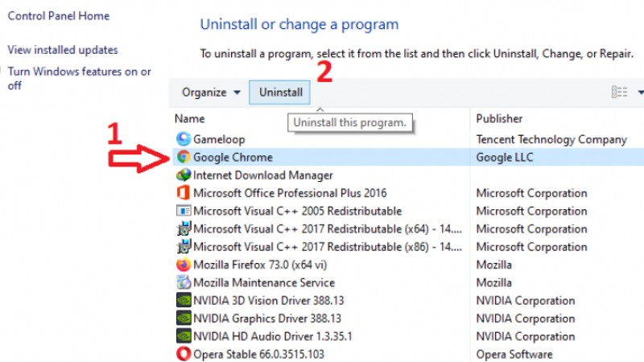Open Turn Windows features on or off

click(x=79, y=78)
